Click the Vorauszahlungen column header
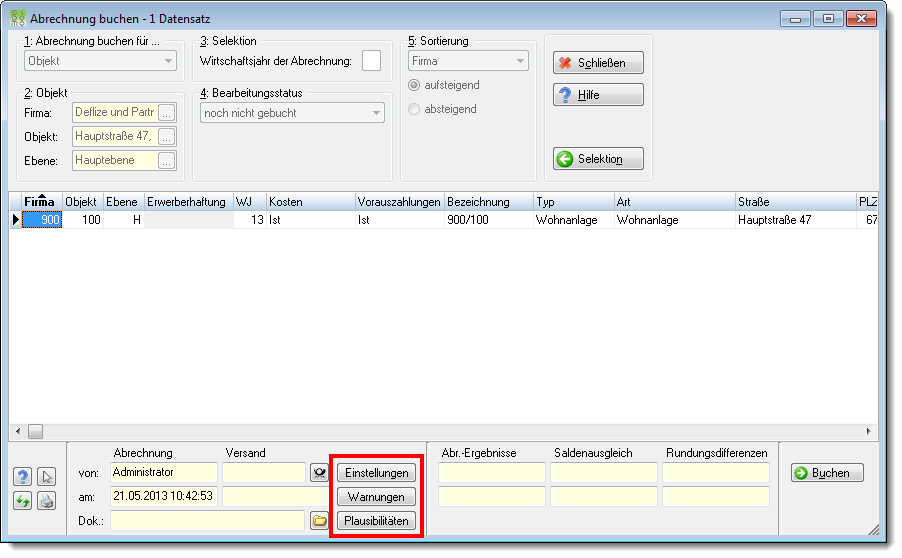Viewport: 902px width, 558px height. (399, 202)
